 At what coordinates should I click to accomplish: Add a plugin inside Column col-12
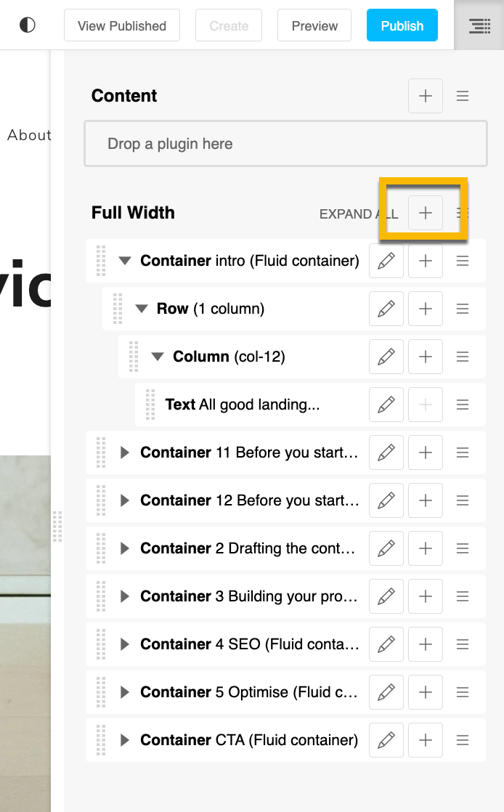click(x=426, y=357)
